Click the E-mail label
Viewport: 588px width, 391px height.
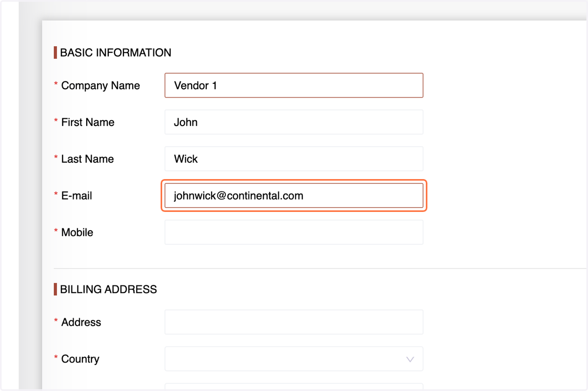click(76, 196)
